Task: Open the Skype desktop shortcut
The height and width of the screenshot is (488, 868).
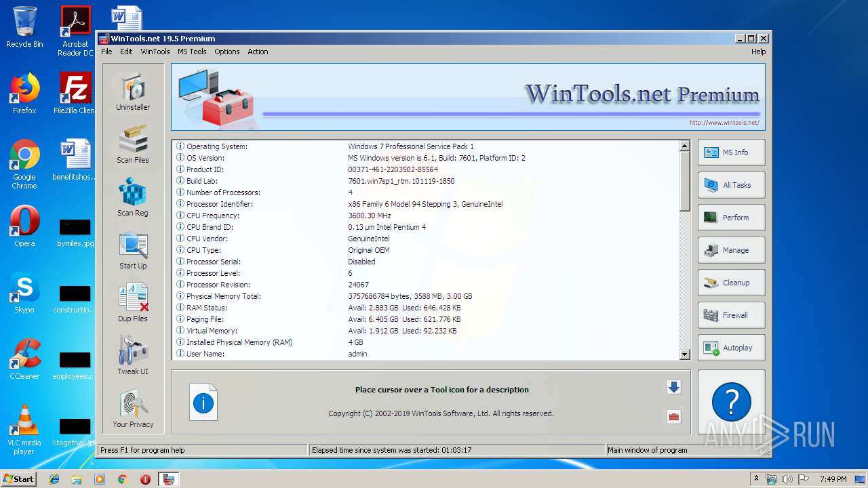Action: [24, 293]
